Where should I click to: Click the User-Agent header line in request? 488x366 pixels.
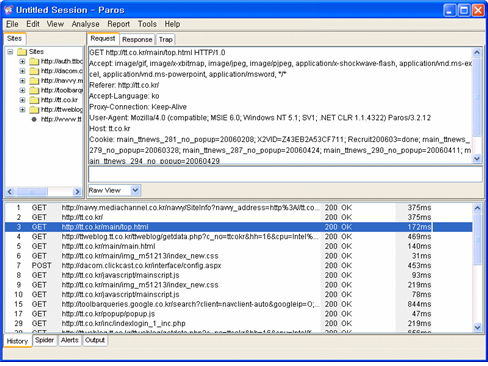(x=260, y=118)
